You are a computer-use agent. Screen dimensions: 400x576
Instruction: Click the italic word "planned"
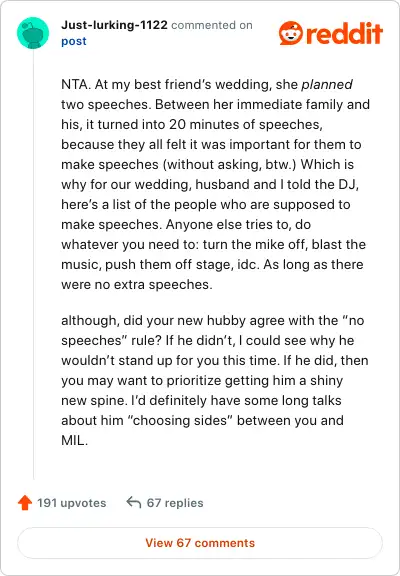pyautogui.click(x=327, y=84)
